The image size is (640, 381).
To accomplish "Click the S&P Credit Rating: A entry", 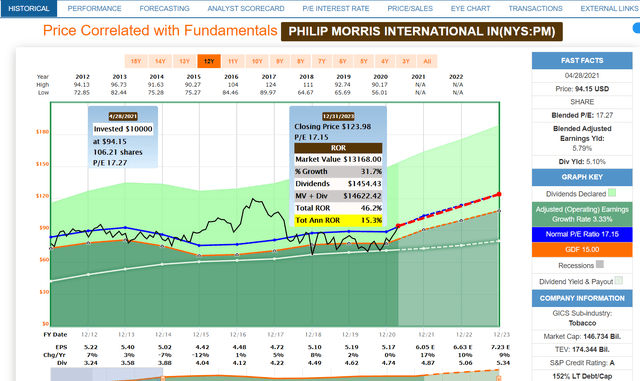I will click(582, 363).
